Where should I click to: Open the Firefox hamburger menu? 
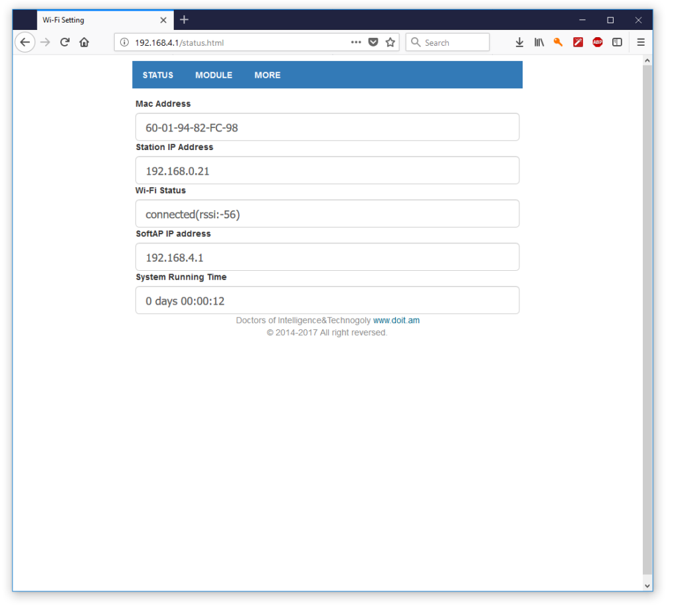(x=640, y=42)
